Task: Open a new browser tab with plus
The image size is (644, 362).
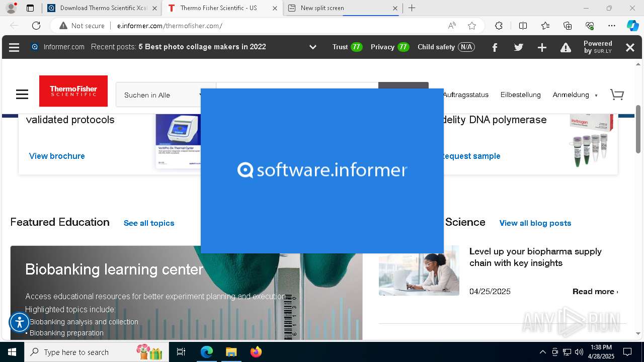Action: [412, 8]
